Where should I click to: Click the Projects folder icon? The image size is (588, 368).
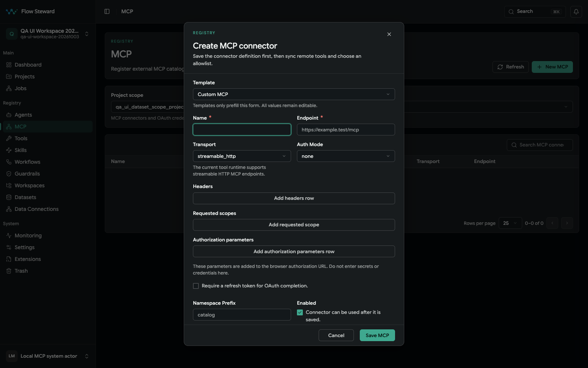tap(9, 77)
